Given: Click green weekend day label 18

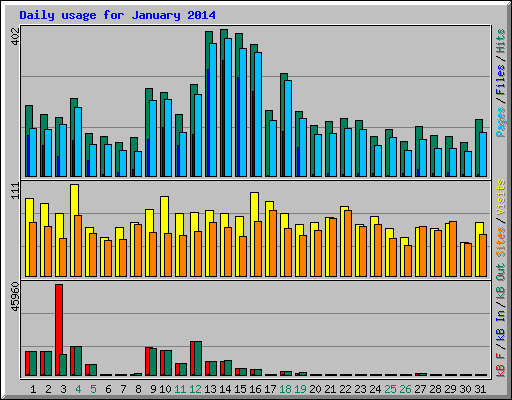Looking at the screenshot, I should pyautogui.click(x=285, y=389).
